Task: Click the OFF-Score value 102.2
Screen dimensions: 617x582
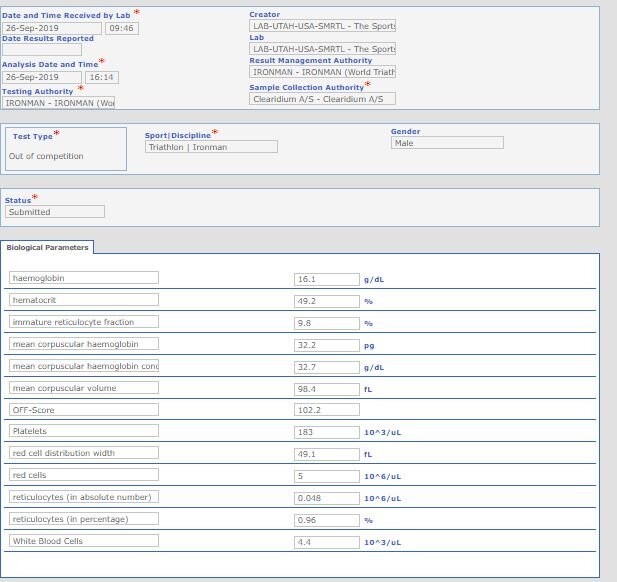Action: [327, 410]
